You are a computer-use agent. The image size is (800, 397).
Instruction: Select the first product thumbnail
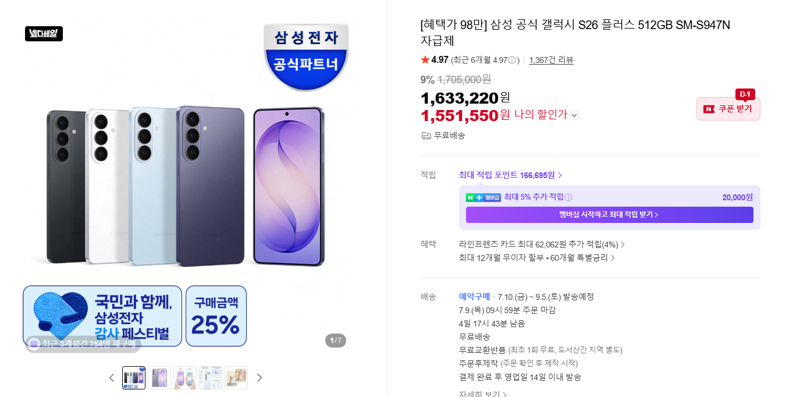point(134,378)
